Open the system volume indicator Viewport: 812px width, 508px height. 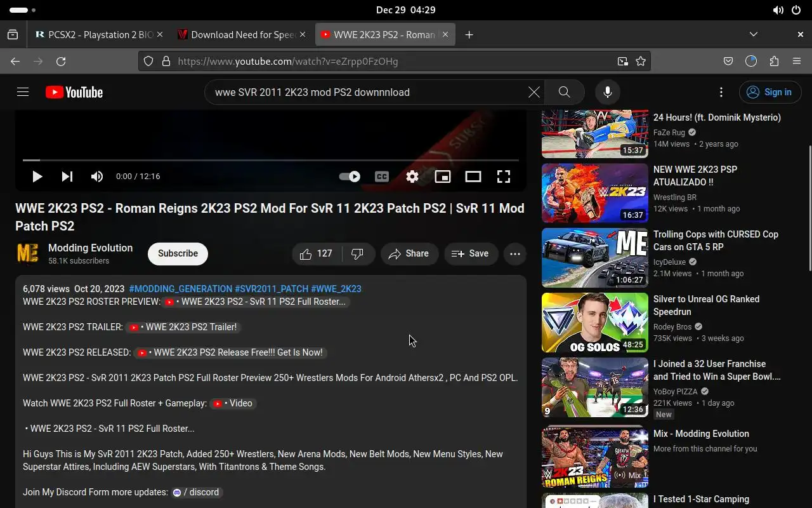coord(778,10)
